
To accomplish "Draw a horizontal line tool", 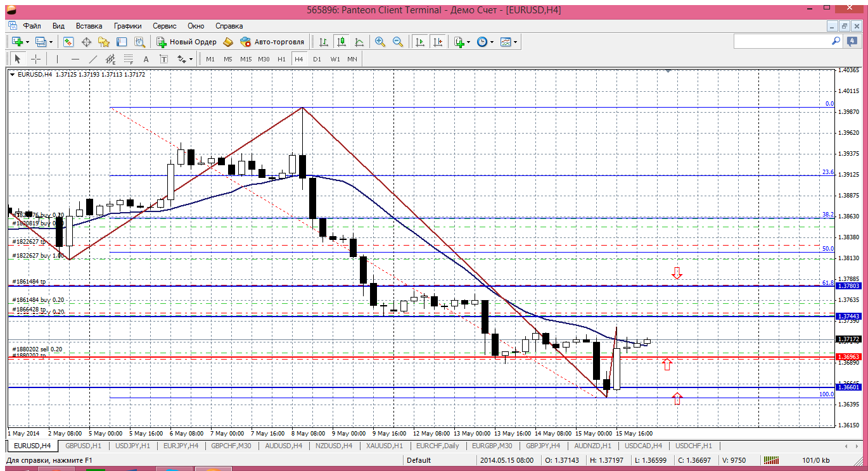I will tap(75, 59).
